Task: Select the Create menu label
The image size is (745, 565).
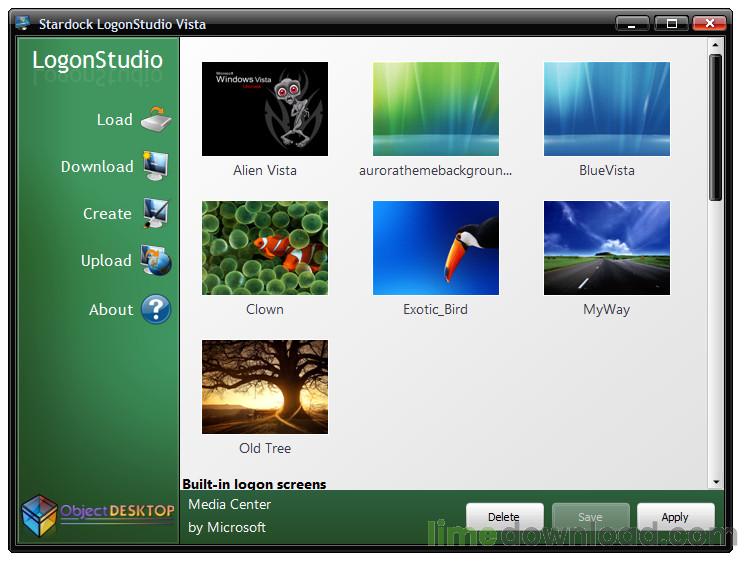Action: click(x=107, y=214)
